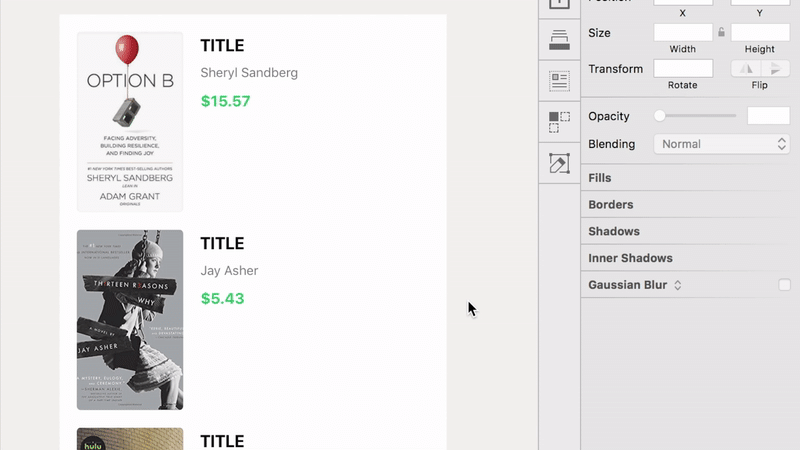800x450 pixels.
Task: Click the Rotate input field
Action: [683, 68]
